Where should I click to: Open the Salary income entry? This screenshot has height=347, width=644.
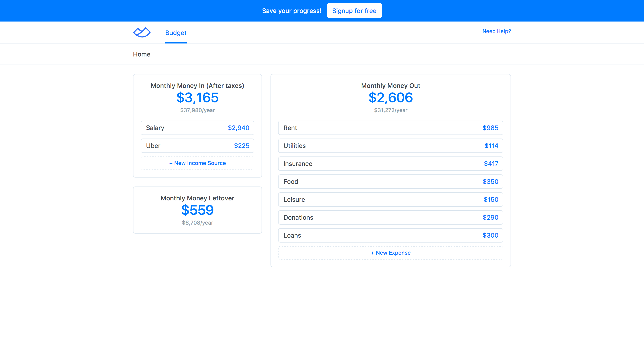coord(197,128)
